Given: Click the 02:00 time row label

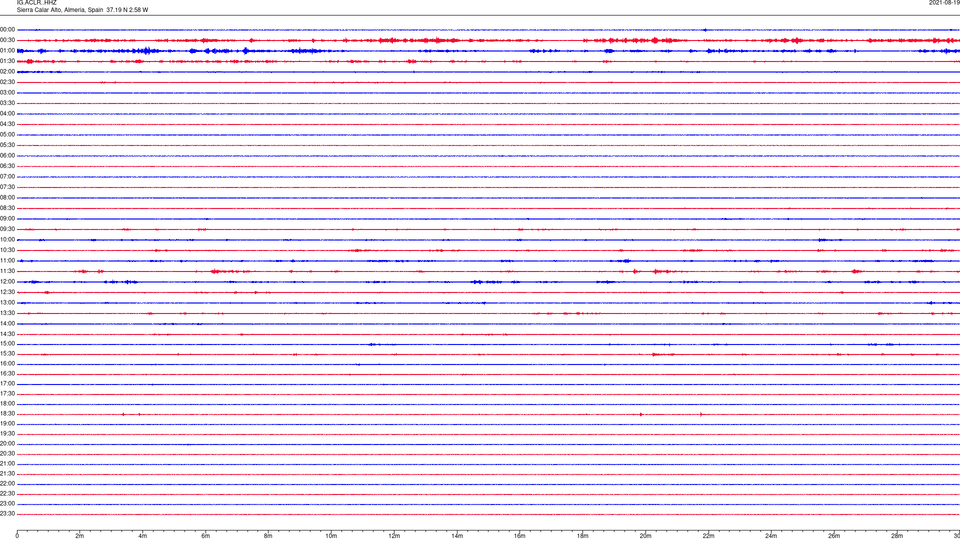Looking at the screenshot, I should coord(7,72).
